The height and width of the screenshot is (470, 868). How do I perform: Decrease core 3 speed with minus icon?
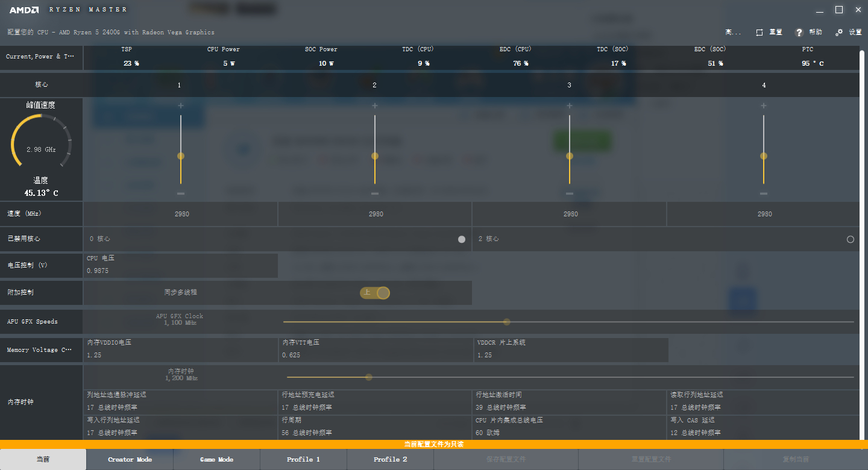tap(570, 193)
